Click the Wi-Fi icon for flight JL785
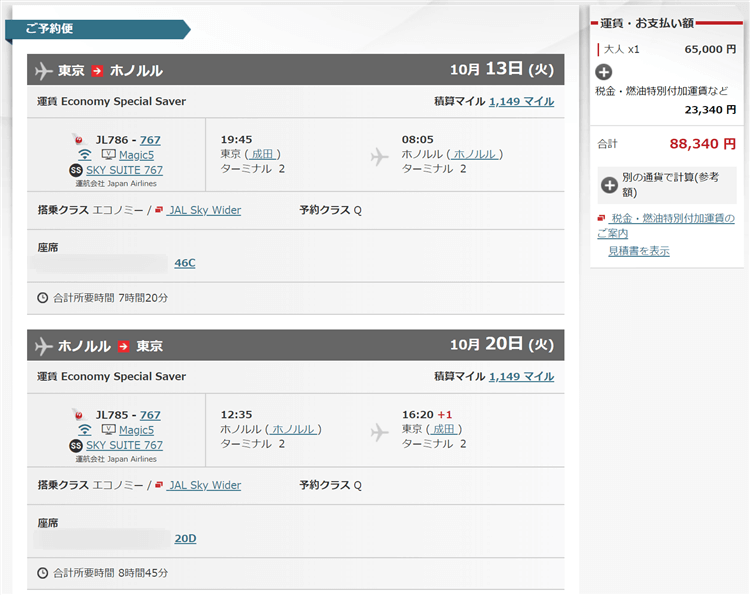The height and width of the screenshot is (595, 750). click(85, 430)
